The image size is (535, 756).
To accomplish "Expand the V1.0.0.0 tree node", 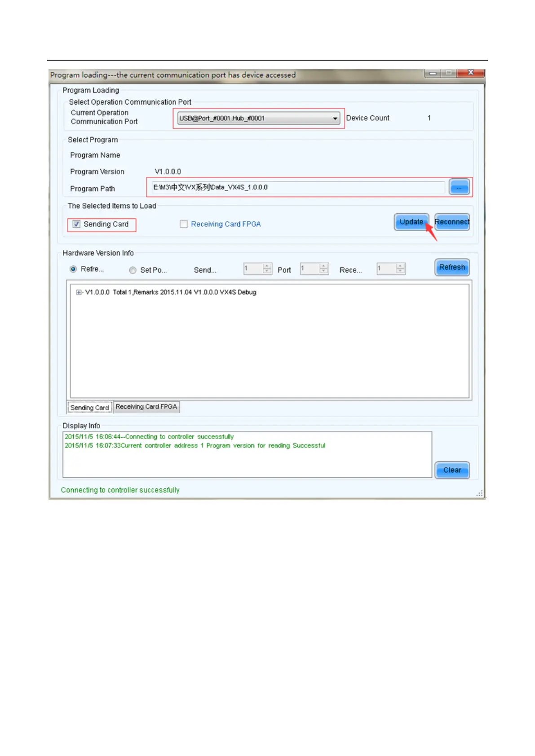I will click(79, 292).
